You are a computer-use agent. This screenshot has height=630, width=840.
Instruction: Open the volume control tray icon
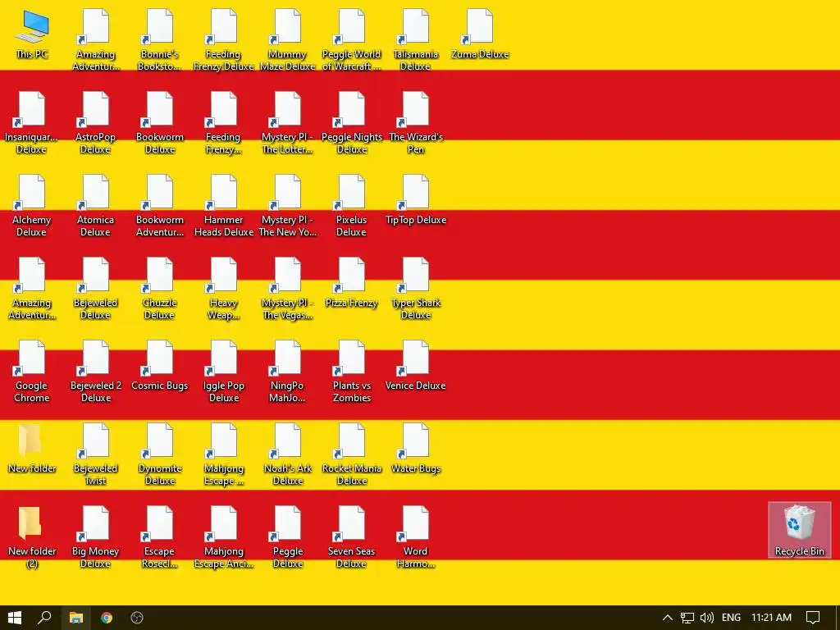[x=707, y=618]
